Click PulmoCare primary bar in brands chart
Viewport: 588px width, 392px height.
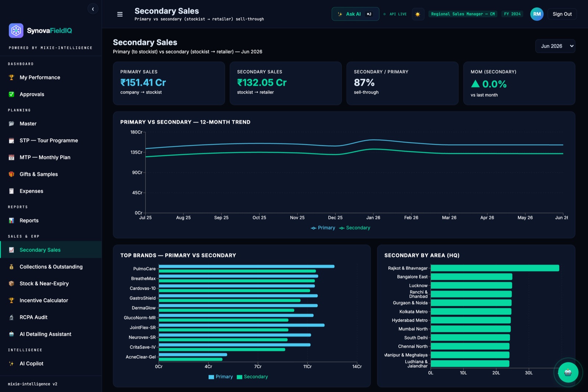point(247,266)
